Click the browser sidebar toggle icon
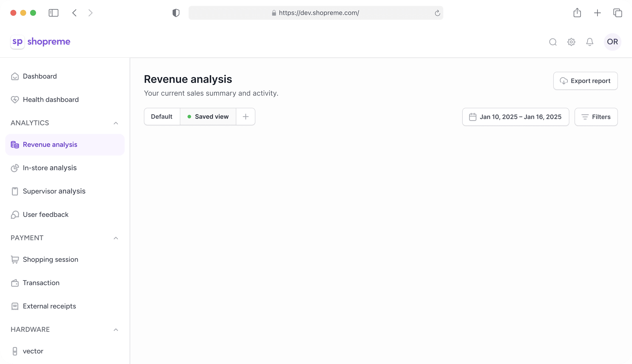The image size is (632, 364). 53,13
